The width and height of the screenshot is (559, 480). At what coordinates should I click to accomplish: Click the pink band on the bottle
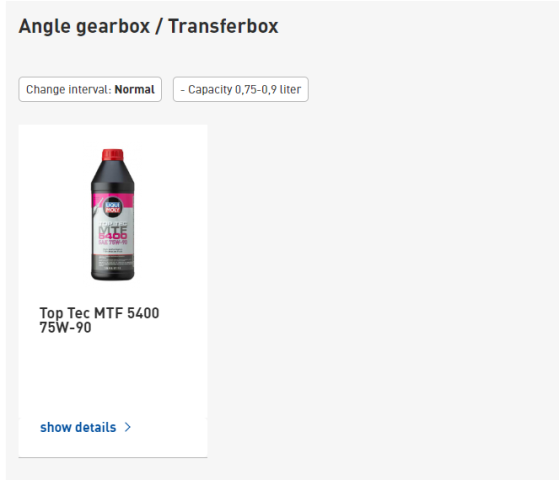pos(113,200)
